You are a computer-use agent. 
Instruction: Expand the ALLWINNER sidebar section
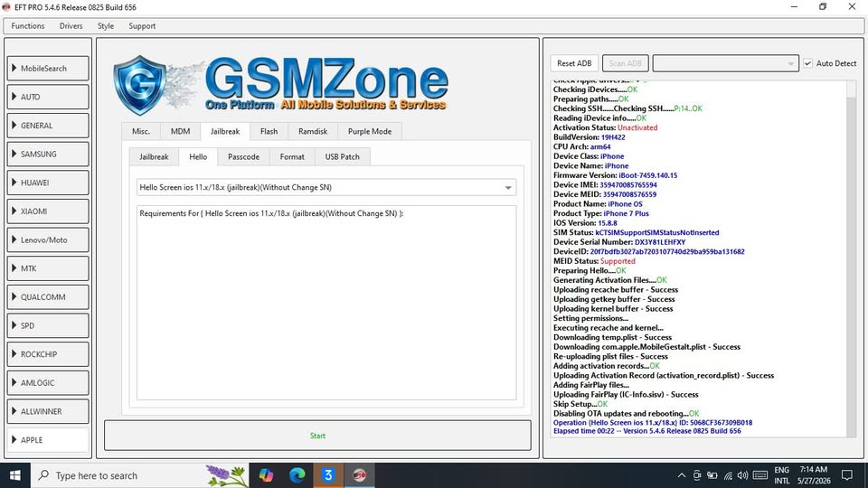pos(48,412)
